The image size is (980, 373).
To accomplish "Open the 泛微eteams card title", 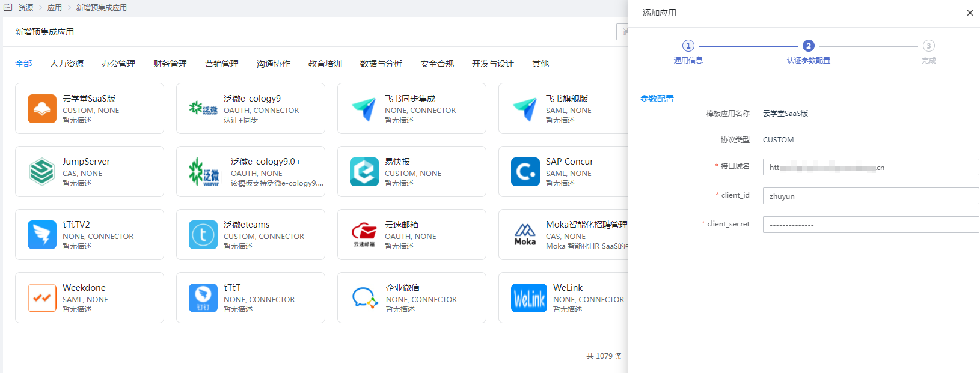I will click(247, 225).
